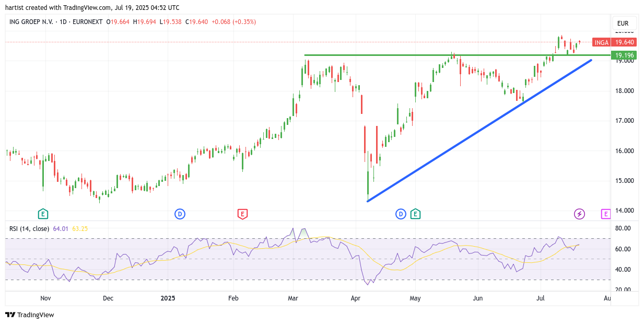Open the green earnings marker before May
This screenshot has width=644, height=324.
click(x=416, y=213)
